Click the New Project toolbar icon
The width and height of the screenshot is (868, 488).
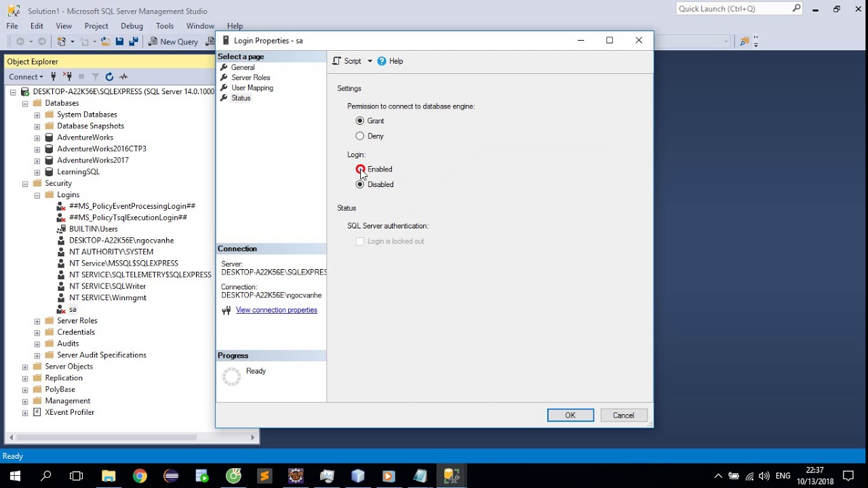[62, 41]
